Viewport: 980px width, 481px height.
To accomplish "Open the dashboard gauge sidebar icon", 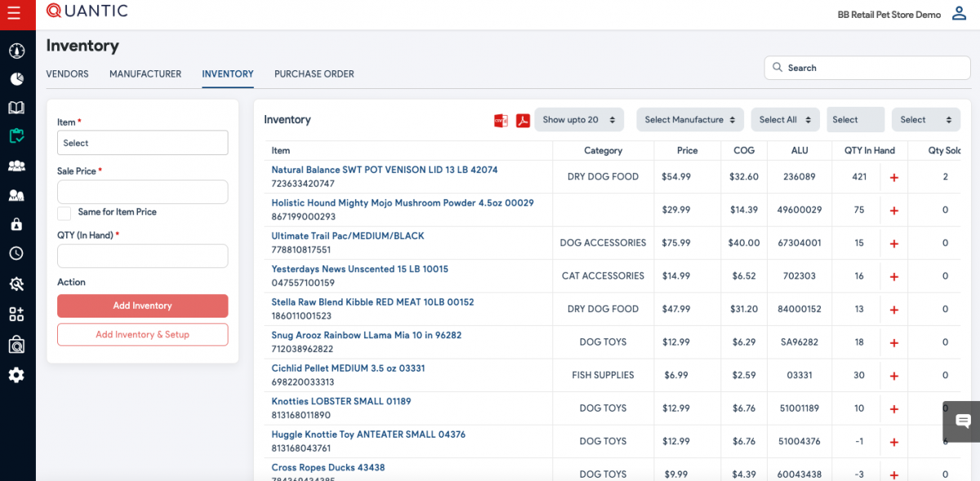I will click(x=16, y=51).
